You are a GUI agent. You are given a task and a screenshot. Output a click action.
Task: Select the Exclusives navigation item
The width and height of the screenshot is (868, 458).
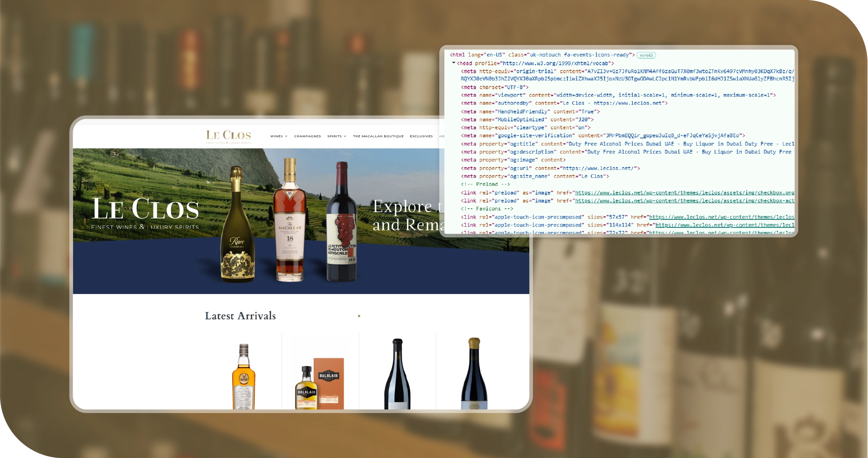coord(421,136)
